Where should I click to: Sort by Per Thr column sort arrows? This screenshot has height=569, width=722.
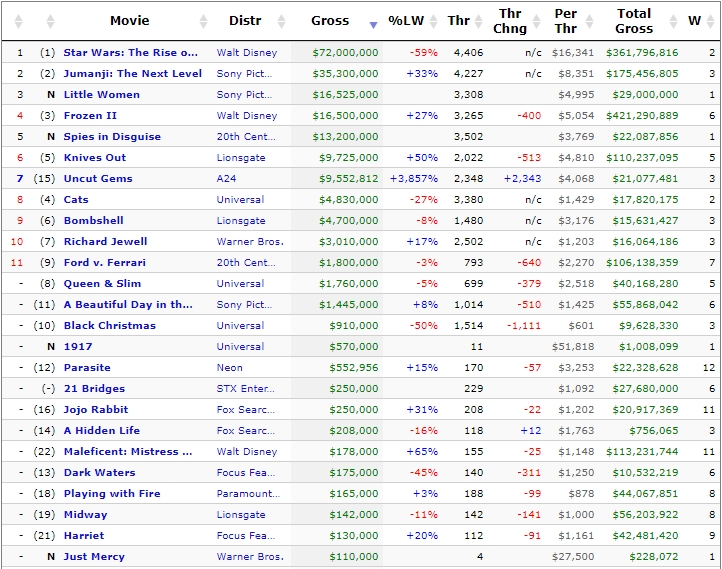pyautogui.click(x=589, y=21)
